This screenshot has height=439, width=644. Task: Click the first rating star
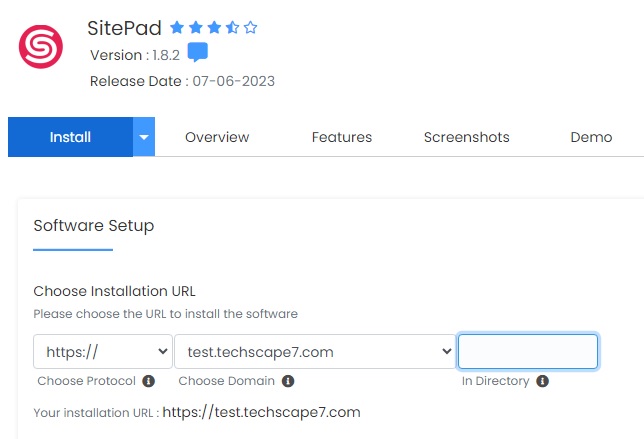click(177, 28)
